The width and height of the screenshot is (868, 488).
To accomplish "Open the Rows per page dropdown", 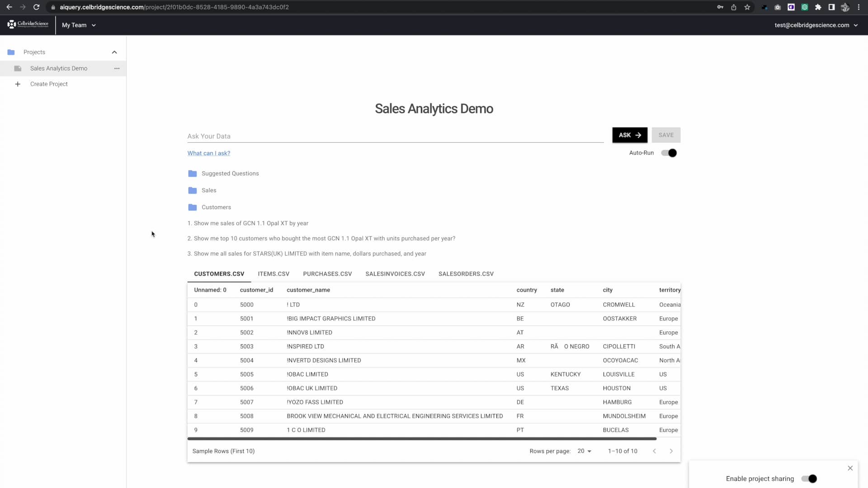I will point(584,451).
